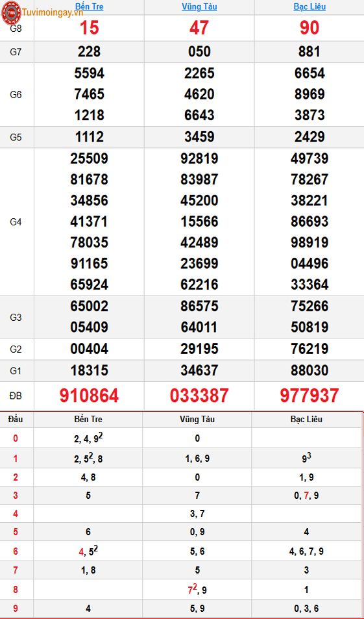Click G4 number 81678
The image size is (364, 619).
[x=89, y=179]
